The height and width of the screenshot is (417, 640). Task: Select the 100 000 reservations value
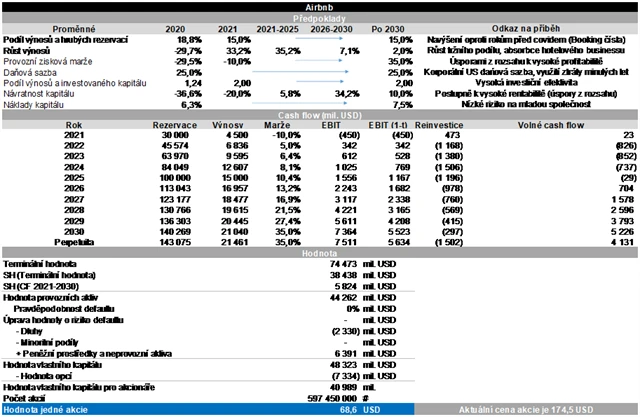coord(175,178)
